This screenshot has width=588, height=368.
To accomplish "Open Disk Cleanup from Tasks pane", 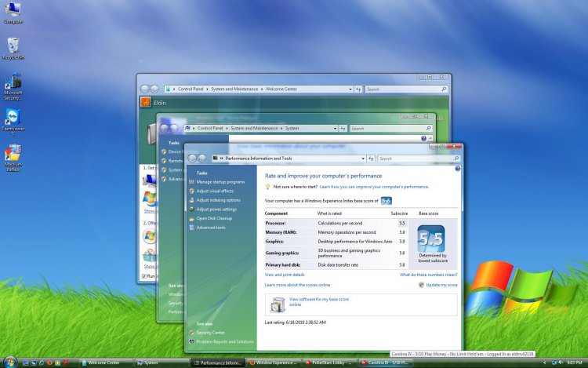I will click(214, 218).
